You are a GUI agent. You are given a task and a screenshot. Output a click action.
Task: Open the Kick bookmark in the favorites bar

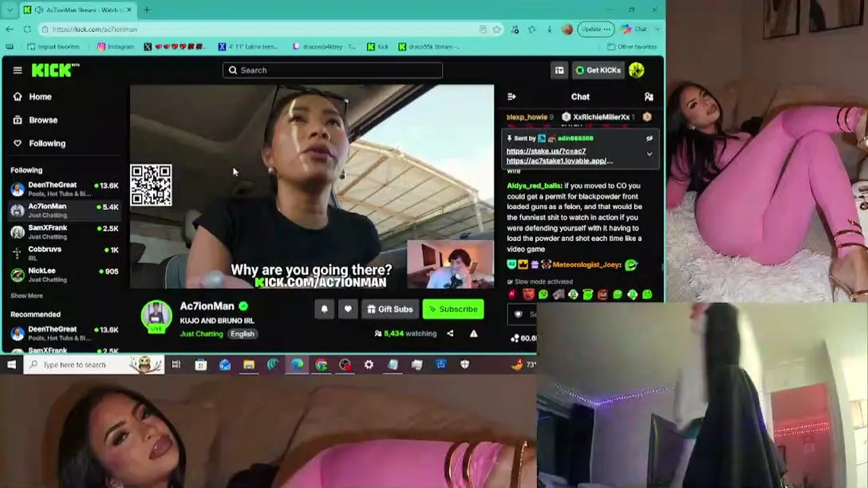378,47
